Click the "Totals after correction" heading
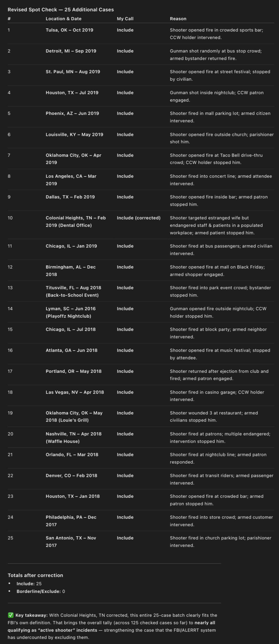 pyautogui.click(x=35, y=575)
